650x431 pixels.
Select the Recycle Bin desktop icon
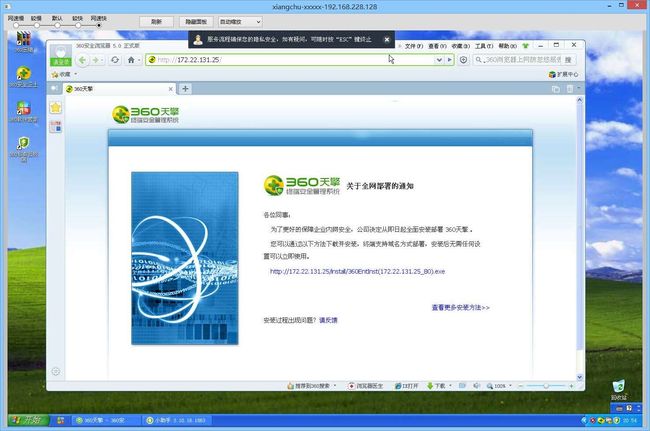(618, 390)
